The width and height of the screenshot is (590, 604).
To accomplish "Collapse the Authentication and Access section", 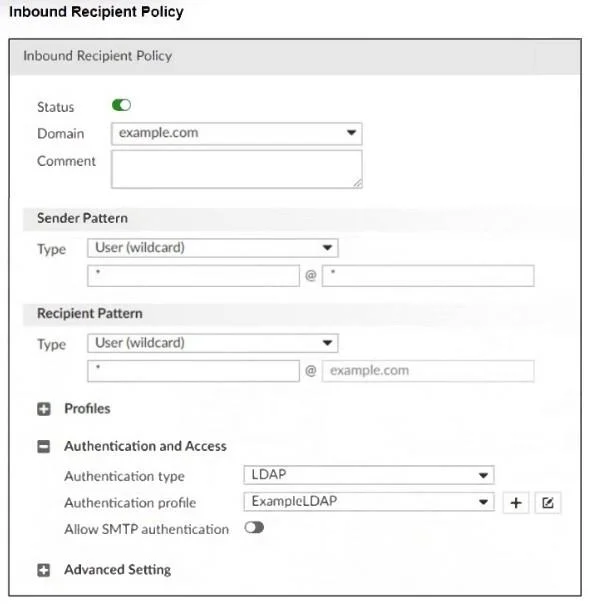I will [44, 446].
